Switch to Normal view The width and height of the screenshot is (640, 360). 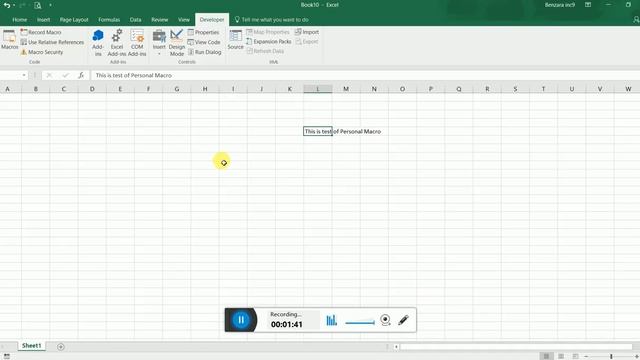(546, 356)
